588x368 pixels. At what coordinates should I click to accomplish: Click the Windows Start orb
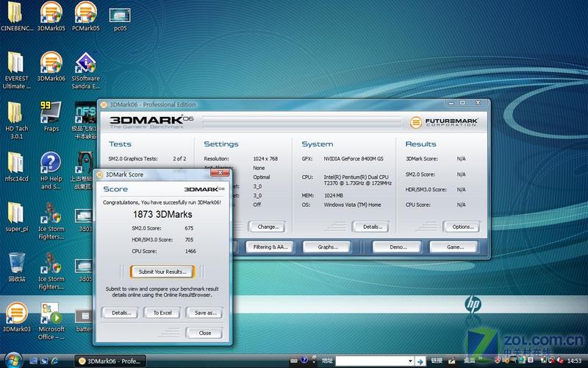click(x=13, y=361)
